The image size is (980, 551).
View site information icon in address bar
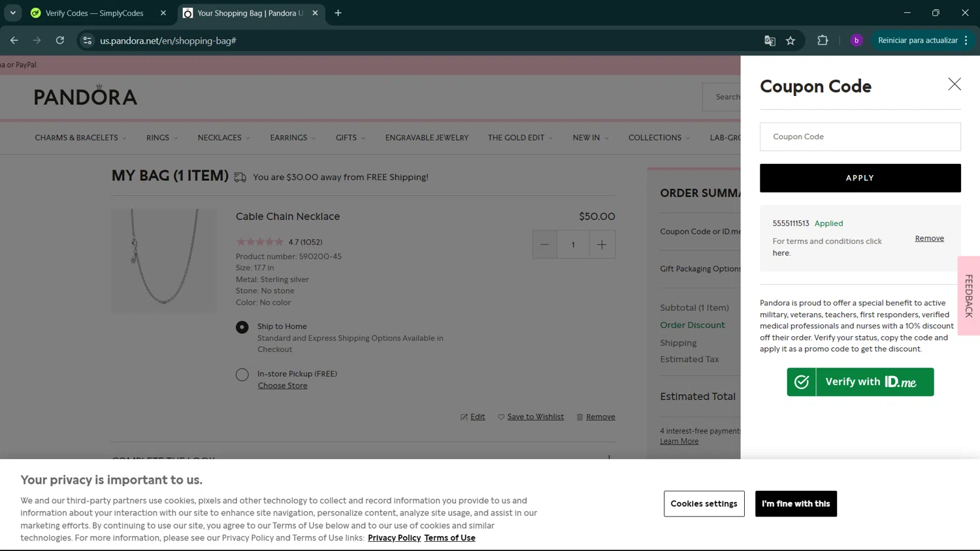point(87,40)
